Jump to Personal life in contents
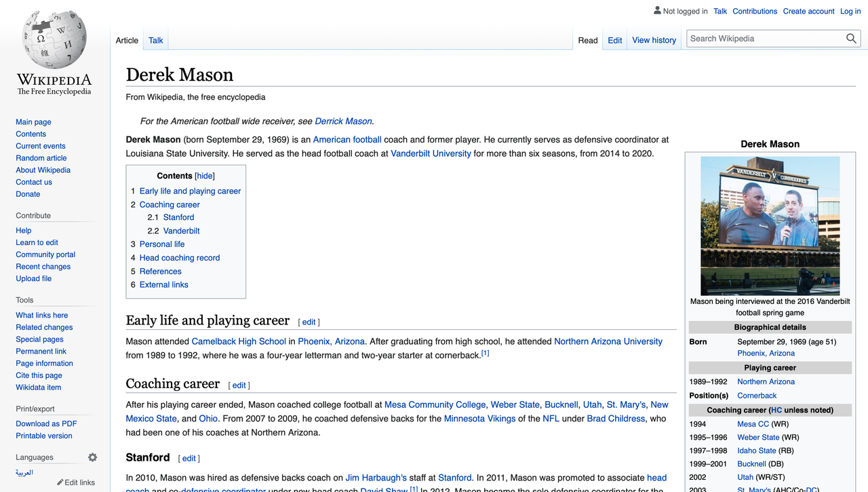The image size is (868, 492). [162, 244]
